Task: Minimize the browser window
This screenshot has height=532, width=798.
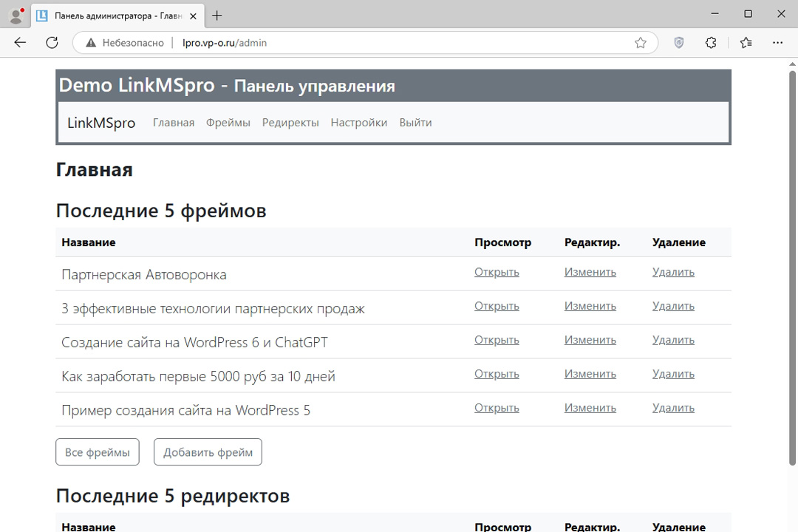Action: pyautogui.click(x=715, y=14)
